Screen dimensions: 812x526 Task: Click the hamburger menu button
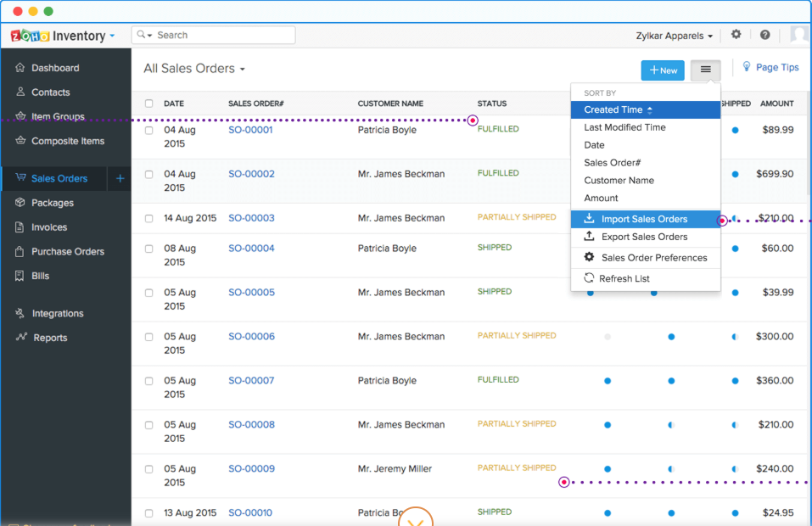pyautogui.click(x=705, y=70)
